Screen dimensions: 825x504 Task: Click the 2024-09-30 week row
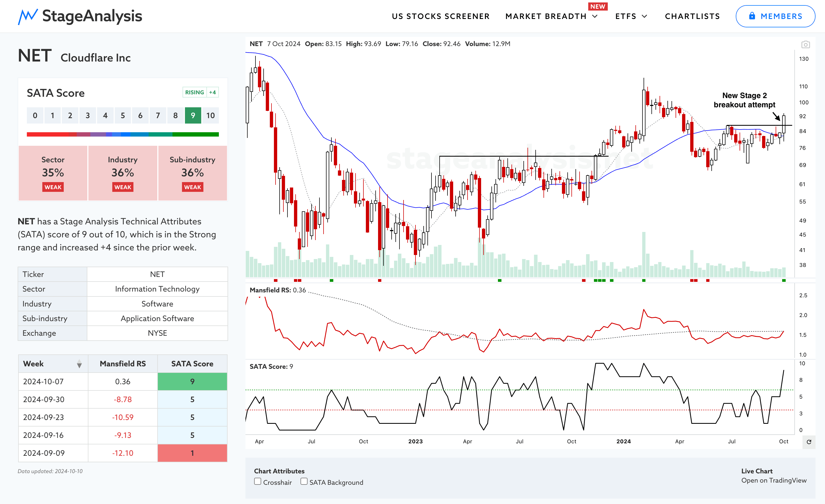click(x=123, y=399)
